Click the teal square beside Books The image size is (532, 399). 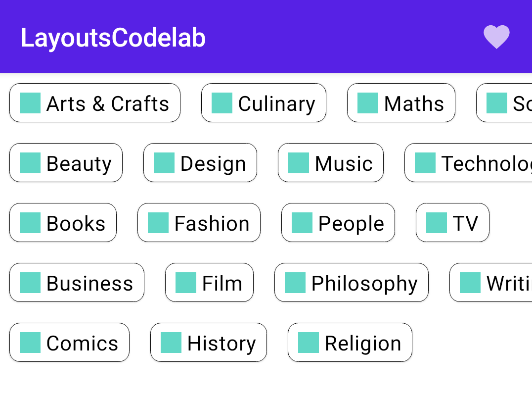tap(30, 223)
